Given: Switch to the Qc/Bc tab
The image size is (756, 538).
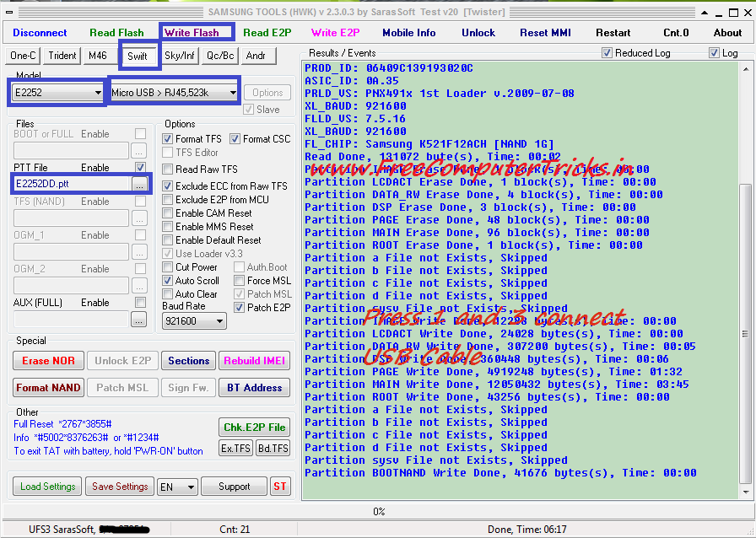Looking at the screenshot, I should 220,56.
